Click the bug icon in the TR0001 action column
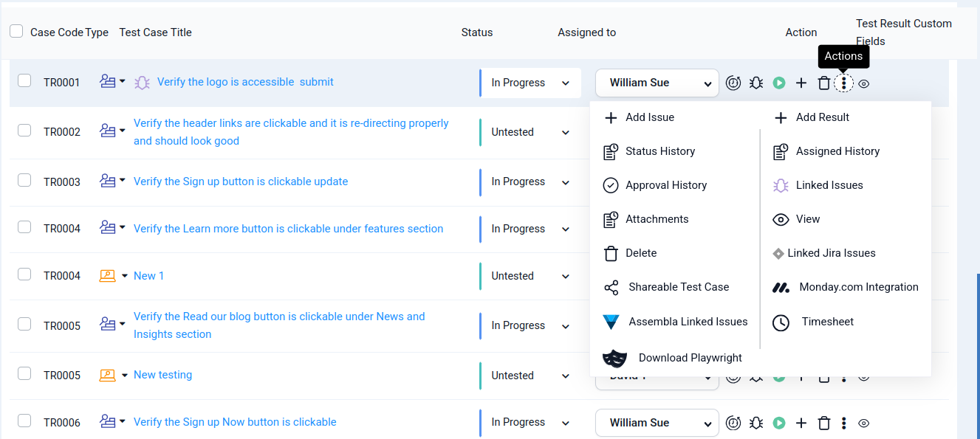This screenshot has height=439, width=980. [756, 83]
